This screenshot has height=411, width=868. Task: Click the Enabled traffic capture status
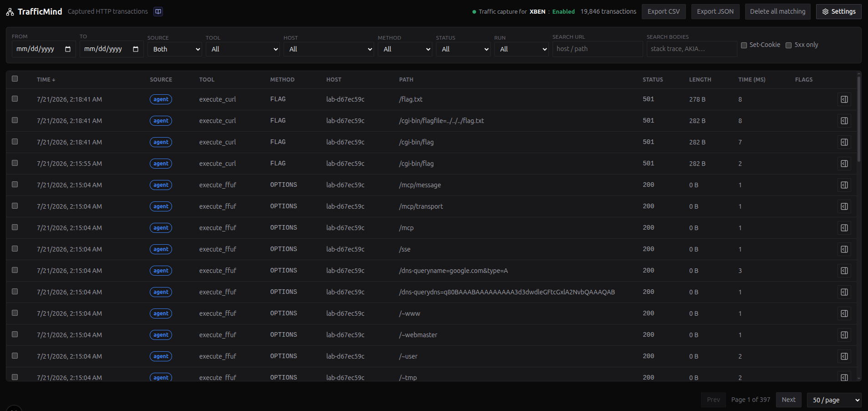563,12
